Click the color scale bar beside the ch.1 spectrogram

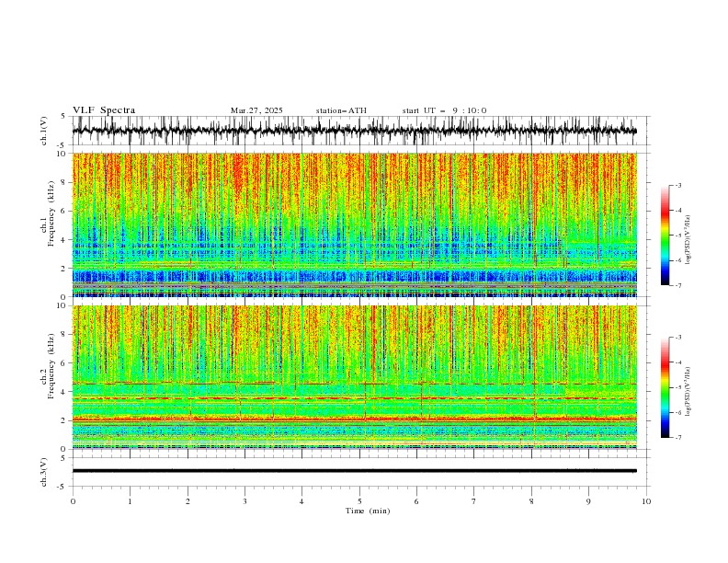[x=665, y=236]
